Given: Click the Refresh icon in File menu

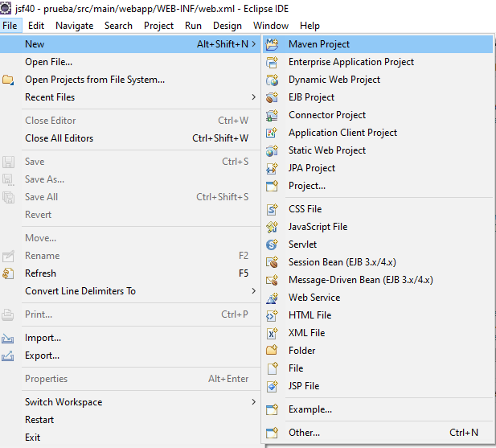Looking at the screenshot, I should [x=9, y=273].
